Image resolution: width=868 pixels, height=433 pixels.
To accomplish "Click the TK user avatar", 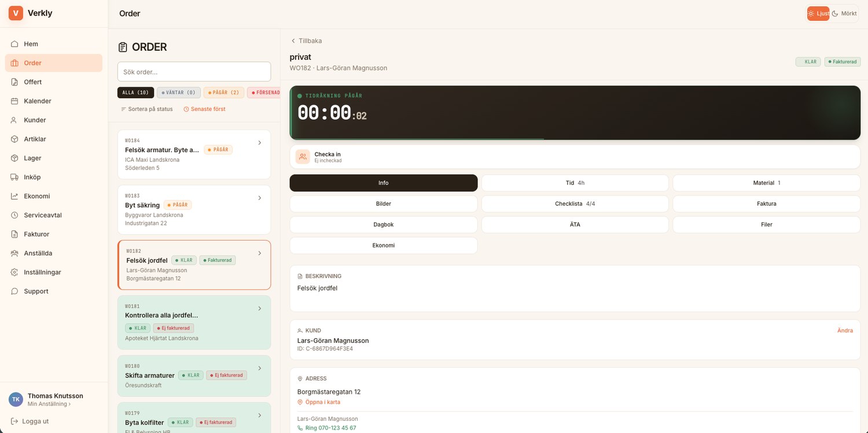I will point(16,399).
